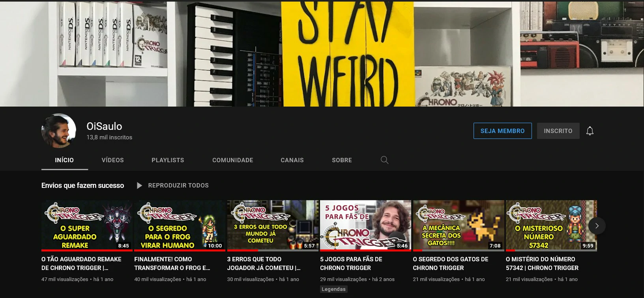644x298 pixels.
Task: Open the Envios que fazem sucesso section
Action: [82, 186]
